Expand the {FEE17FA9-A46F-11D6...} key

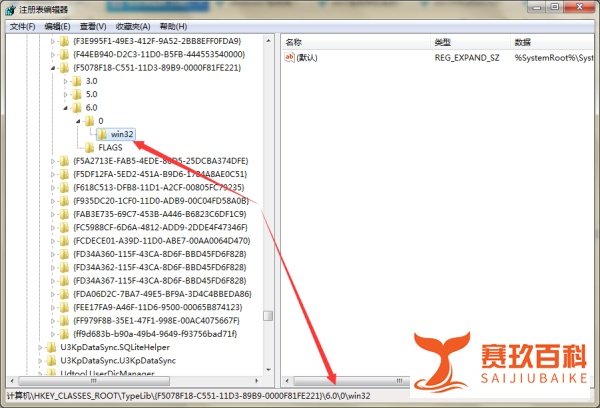tap(53, 307)
